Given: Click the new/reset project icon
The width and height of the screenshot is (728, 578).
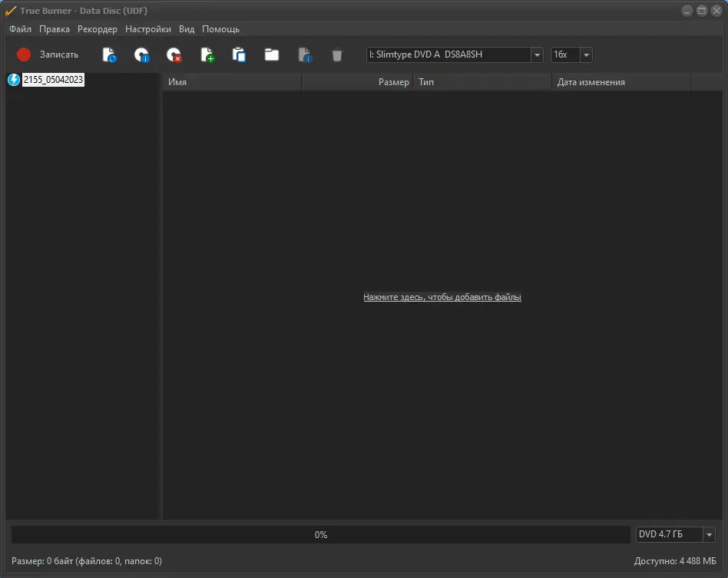Looking at the screenshot, I should (109, 54).
